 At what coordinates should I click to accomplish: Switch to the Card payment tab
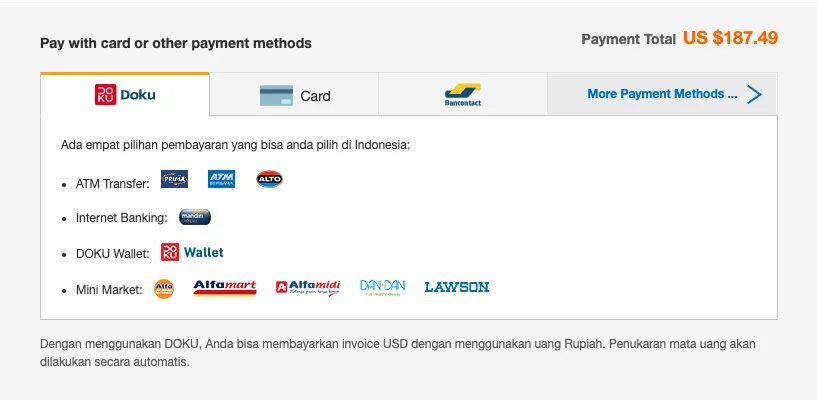[294, 95]
